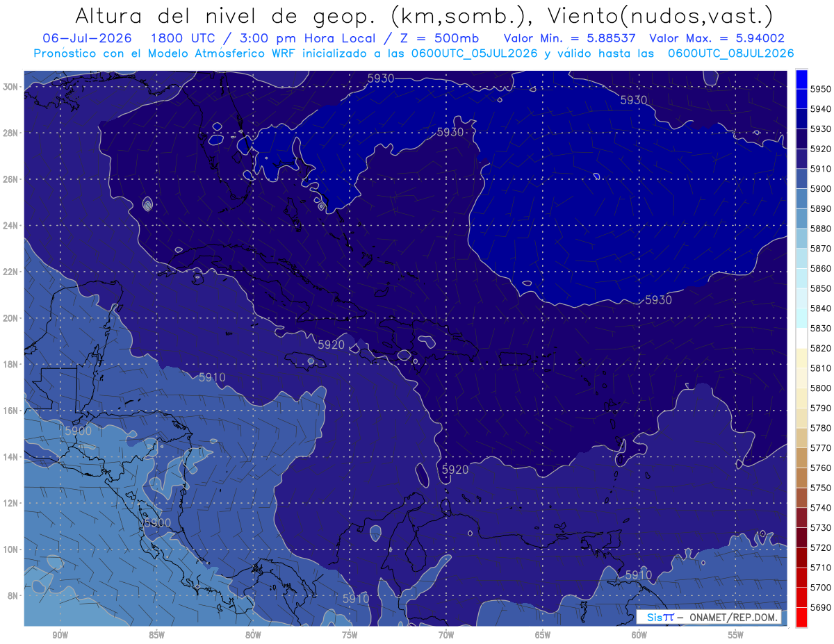Click the 5730 colorbar label
Screen dimensions: 834x644
click(x=821, y=527)
